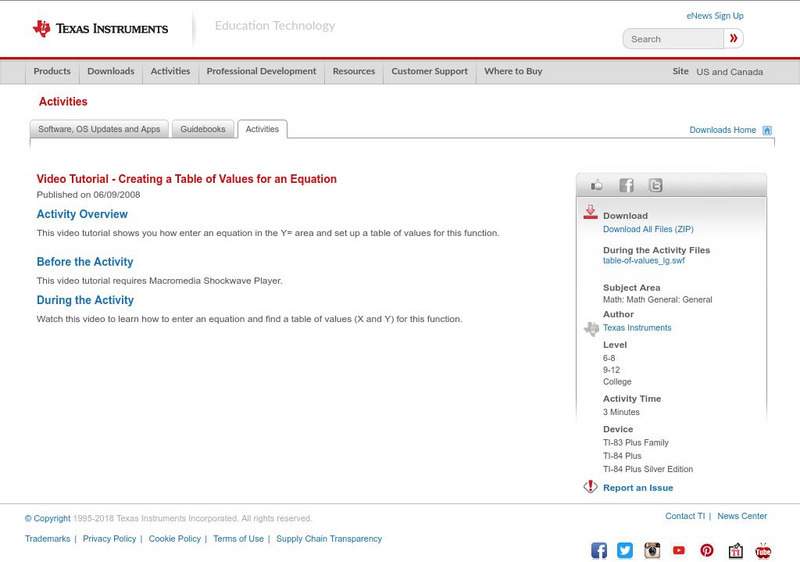Screen dimensions: 800x562
Task: Click the Video Tutorial page title
Action: 187,179
